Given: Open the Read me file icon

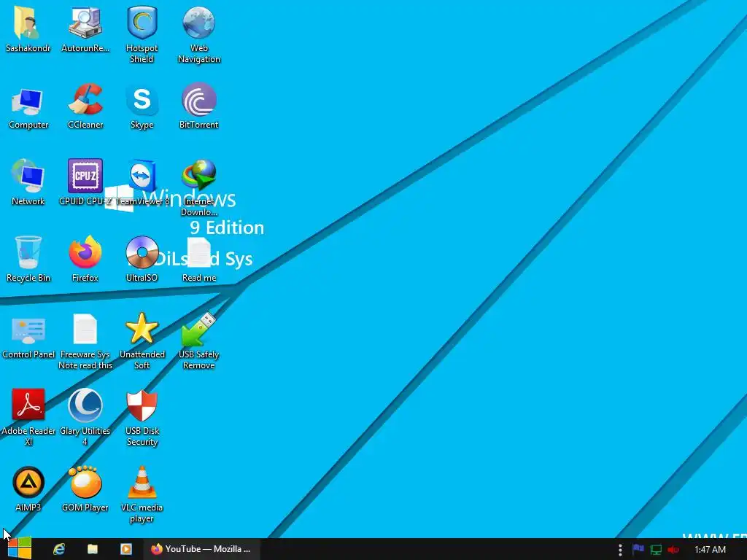Looking at the screenshot, I should point(198,252).
